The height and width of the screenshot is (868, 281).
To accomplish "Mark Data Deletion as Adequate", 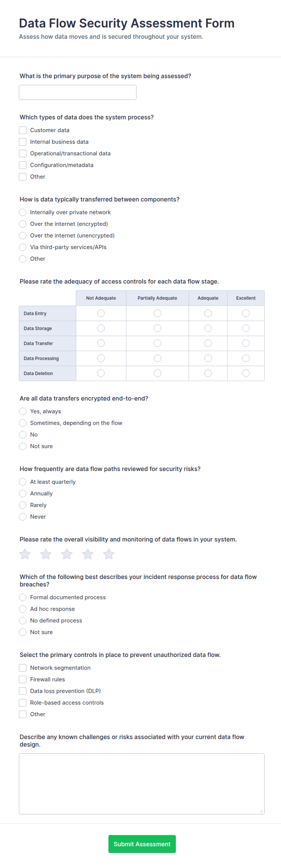I will (208, 373).
